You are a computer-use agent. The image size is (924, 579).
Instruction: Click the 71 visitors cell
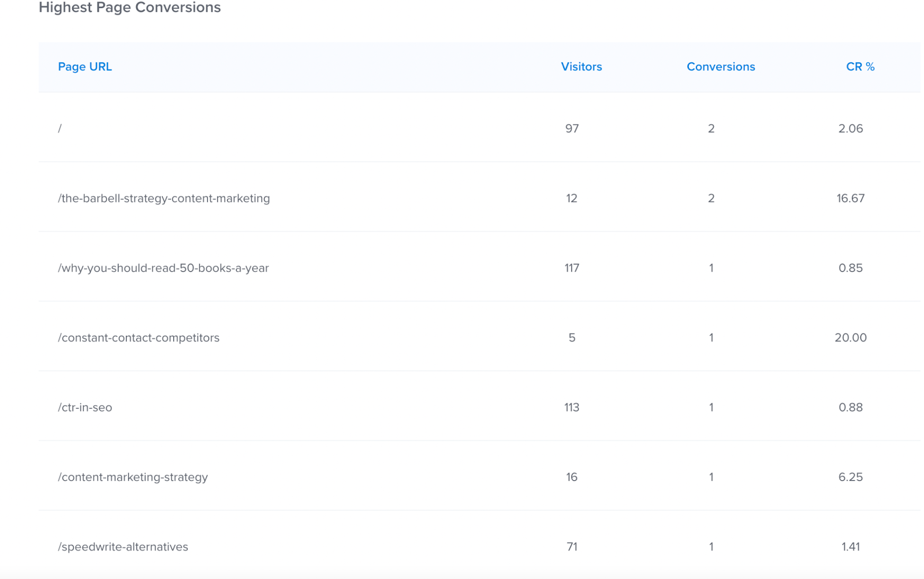click(x=572, y=547)
